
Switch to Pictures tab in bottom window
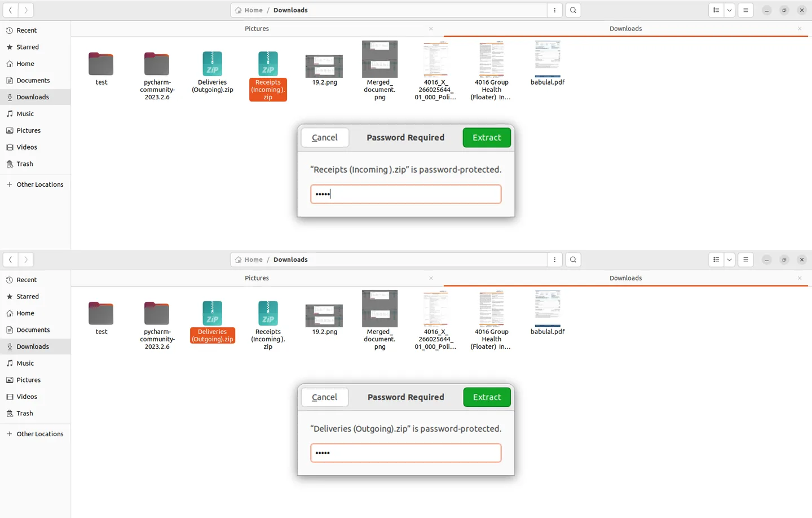click(x=257, y=278)
